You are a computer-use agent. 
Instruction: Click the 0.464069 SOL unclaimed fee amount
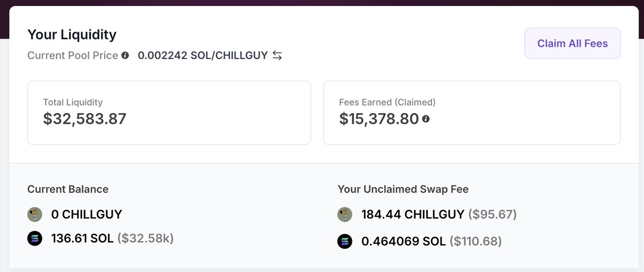click(x=404, y=241)
